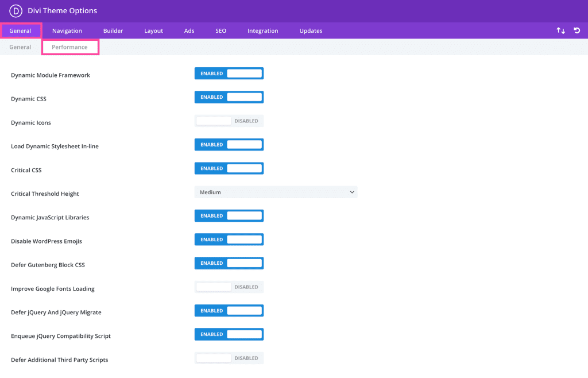Toggle Load Dynamic Stylesheet In-line off
The height and width of the screenshot is (378, 588).
click(229, 144)
